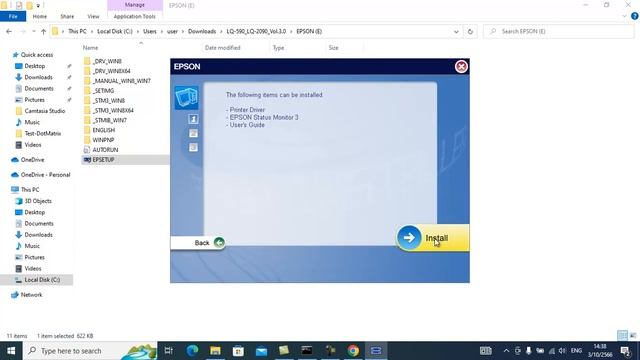Open the notification center icon
640x360 pixels.
pyautogui.click(x=625, y=351)
